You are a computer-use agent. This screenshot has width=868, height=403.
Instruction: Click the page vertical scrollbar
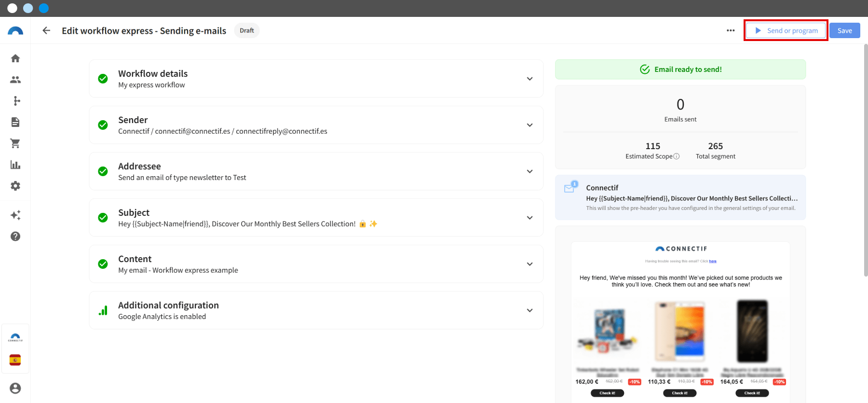click(x=866, y=160)
